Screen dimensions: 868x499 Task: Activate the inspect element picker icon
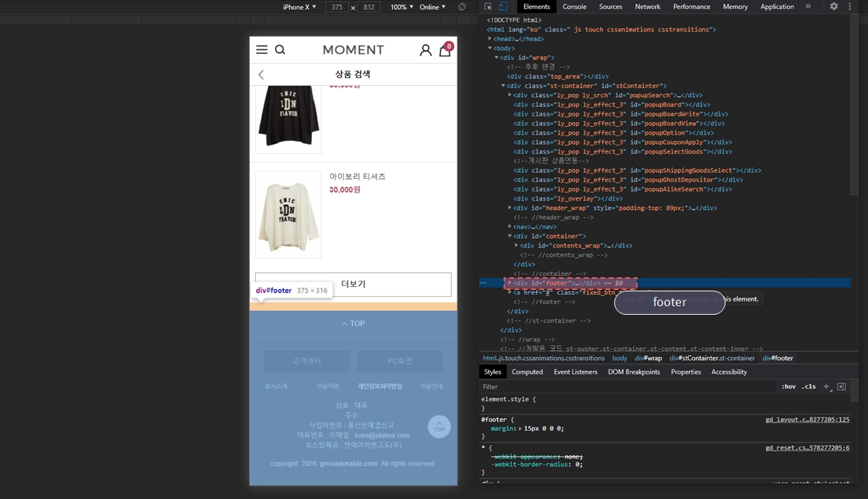coord(489,7)
